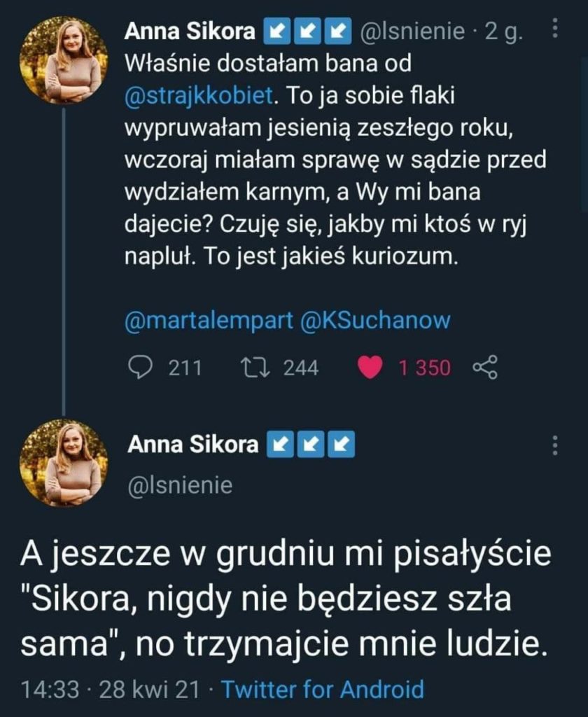588x717 pixels.
Task: Click the 'A jeszcze w grudniu' tweet text
Action: 284,602
